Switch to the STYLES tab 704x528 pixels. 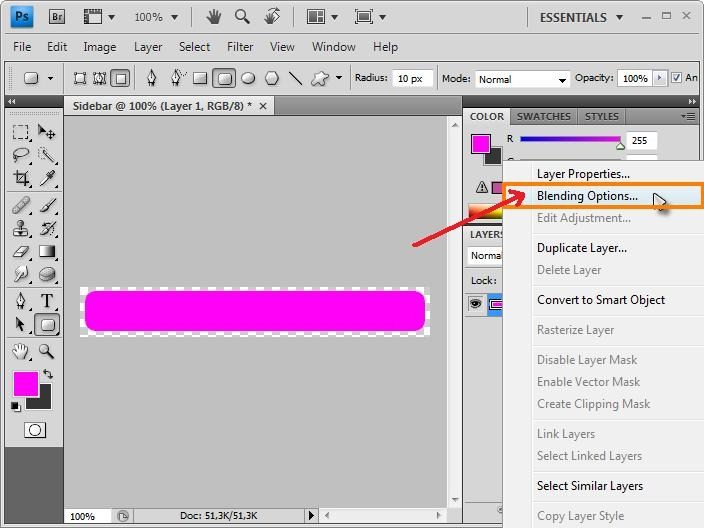601,116
